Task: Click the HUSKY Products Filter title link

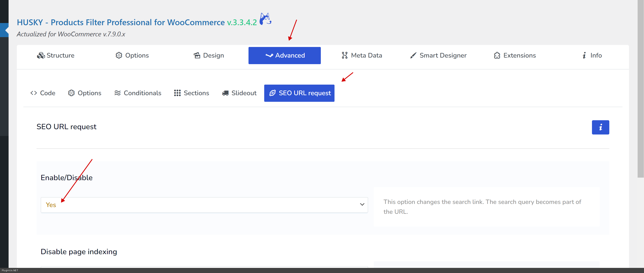Action: tap(121, 22)
